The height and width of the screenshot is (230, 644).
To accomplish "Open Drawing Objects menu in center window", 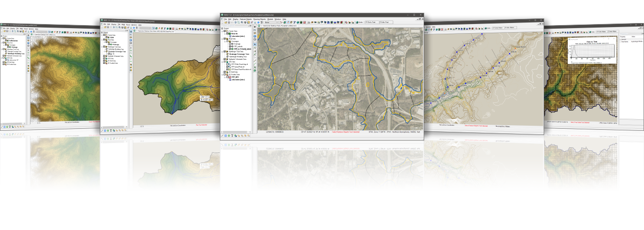I will coord(260,19).
